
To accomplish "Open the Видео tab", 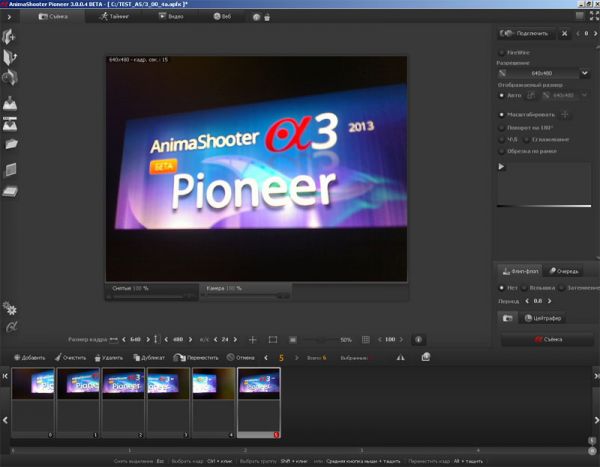I will point(173,18).
